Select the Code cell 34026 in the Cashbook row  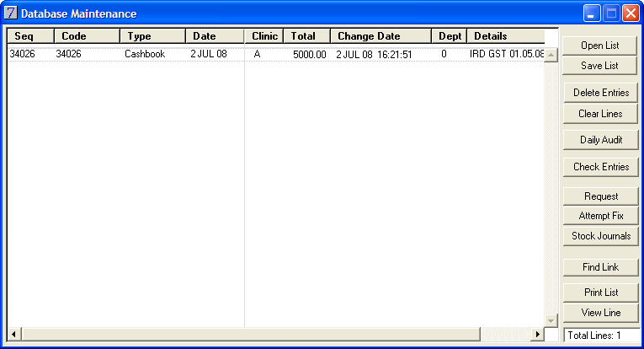pyautogui.click(x=68, y=54)
